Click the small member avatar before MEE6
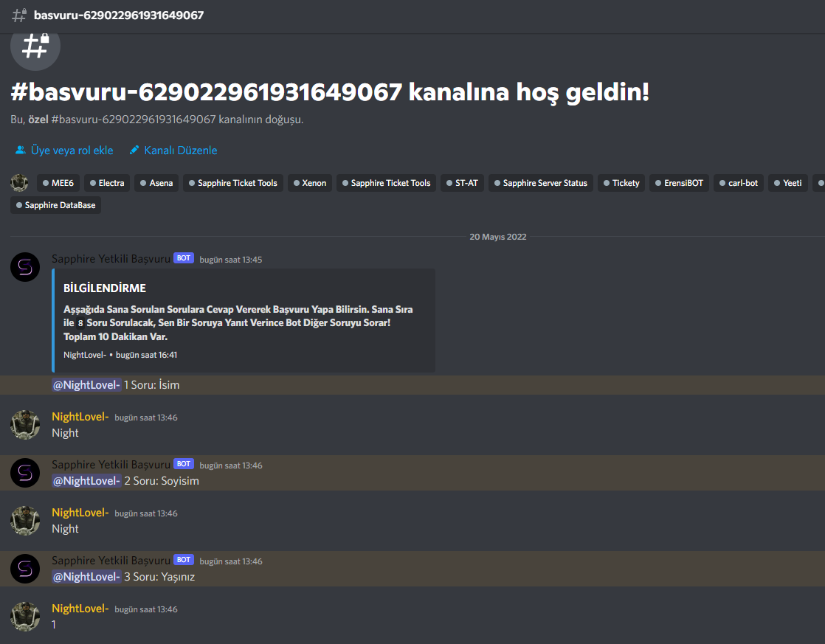Viewport: 825px width, 644px height. 19,182
